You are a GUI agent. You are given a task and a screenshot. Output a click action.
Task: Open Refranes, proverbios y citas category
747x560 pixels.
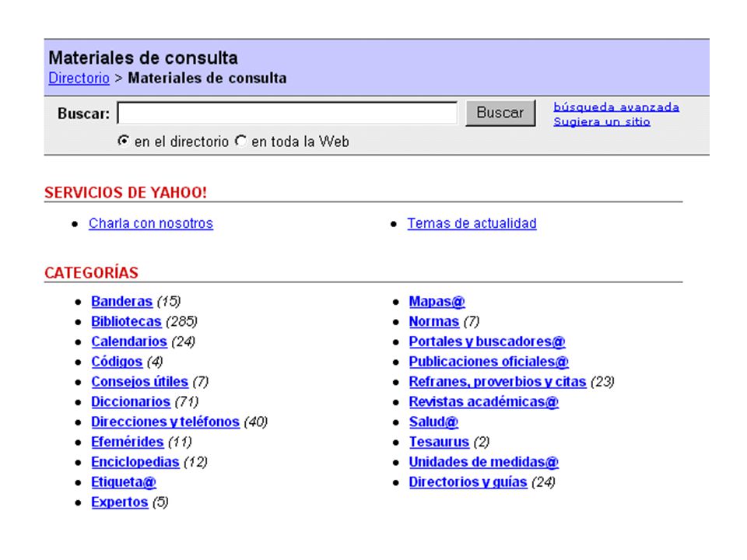coord(497,381)
